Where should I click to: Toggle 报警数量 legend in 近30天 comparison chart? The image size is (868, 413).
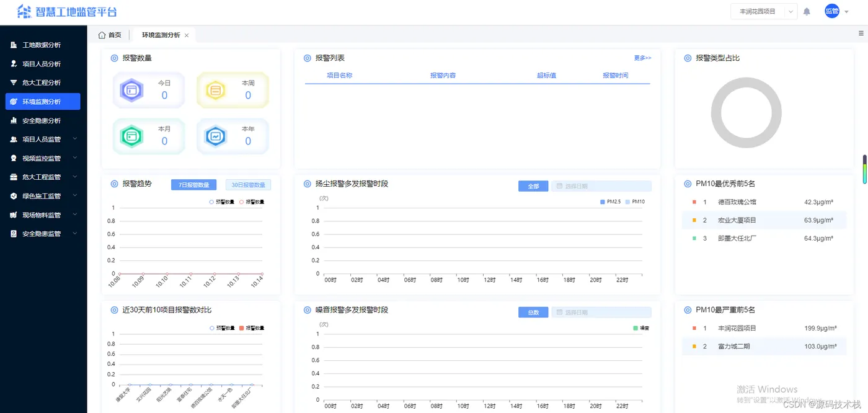point(252,328)
